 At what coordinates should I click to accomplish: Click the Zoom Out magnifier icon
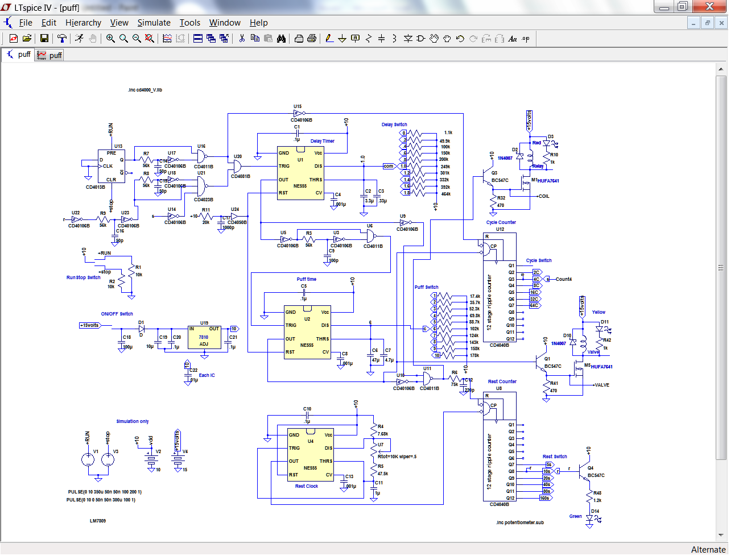[137, 39]
